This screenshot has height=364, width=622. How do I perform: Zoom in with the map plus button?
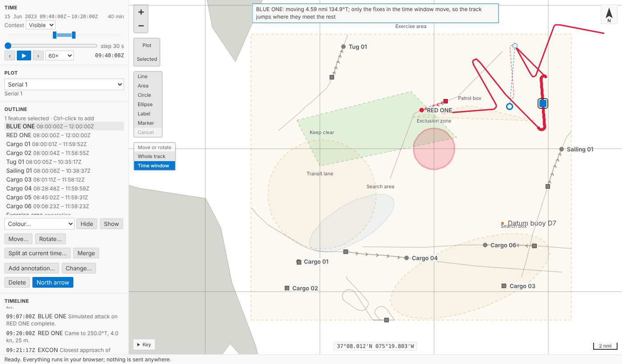pos(141,12)
